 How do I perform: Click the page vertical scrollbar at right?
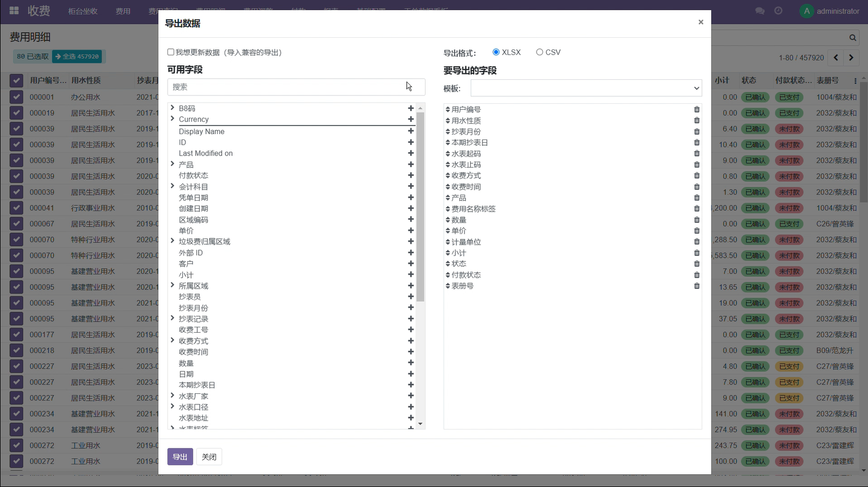point(864,141)
